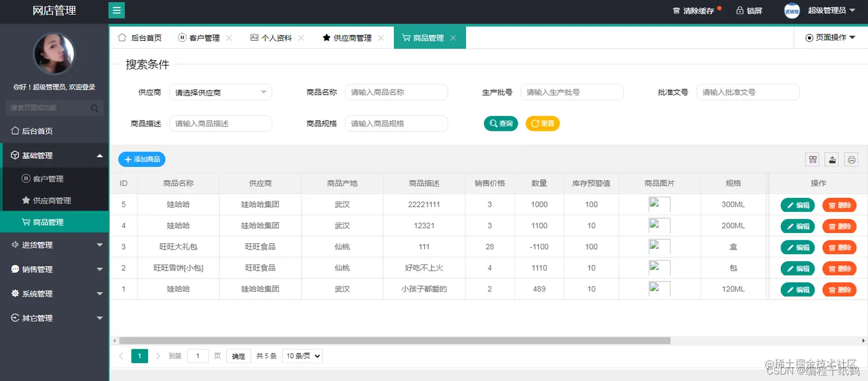Delete the row with ID 4
868x381 pixels.
[x=839, y=226]
